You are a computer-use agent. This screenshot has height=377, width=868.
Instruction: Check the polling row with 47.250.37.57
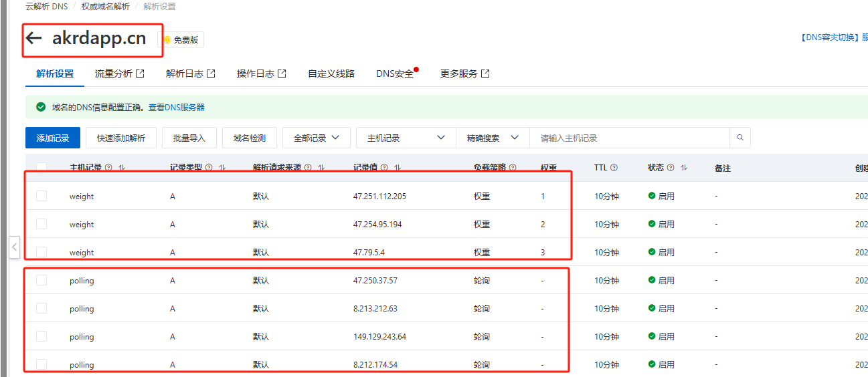click(x=41, y=280)
